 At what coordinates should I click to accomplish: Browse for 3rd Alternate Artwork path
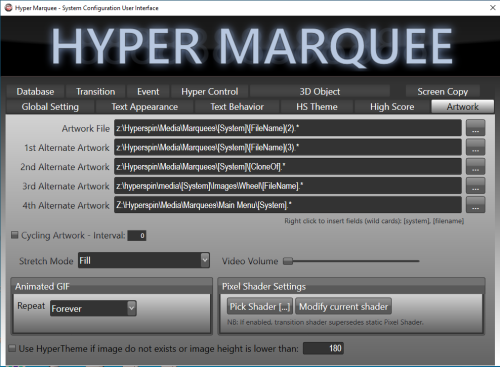(475, 186)
